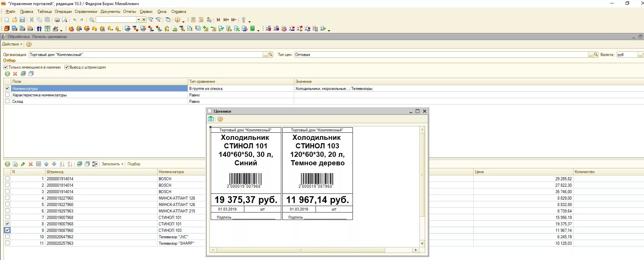644x260 pixels.
Task: Click the help question icon next to Действия
Action: coord(29,44)
